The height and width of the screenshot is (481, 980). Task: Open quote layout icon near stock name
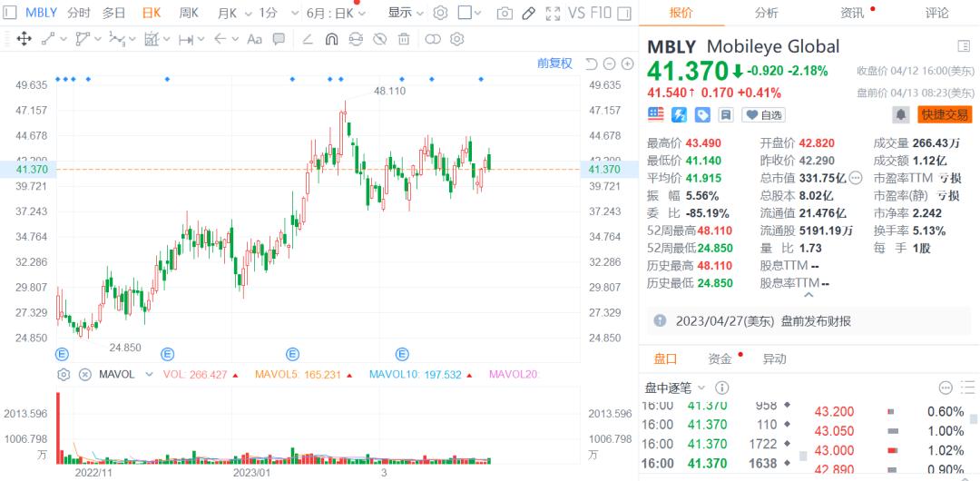(x=963, y=46)
